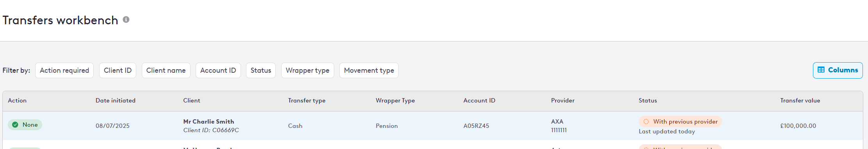The height and width of the screenshot is (149, 868).
Task: Click the Columns button
Action: [x=838, y=70]
